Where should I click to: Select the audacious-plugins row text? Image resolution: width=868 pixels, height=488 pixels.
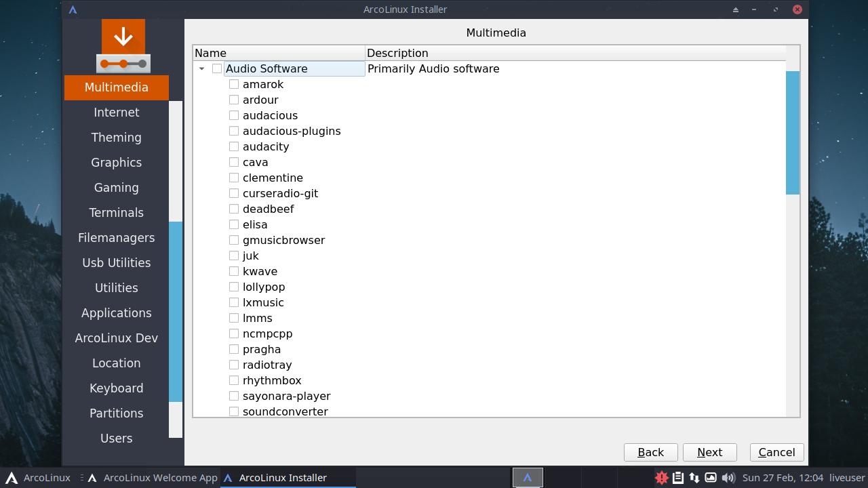click(292, 131)
